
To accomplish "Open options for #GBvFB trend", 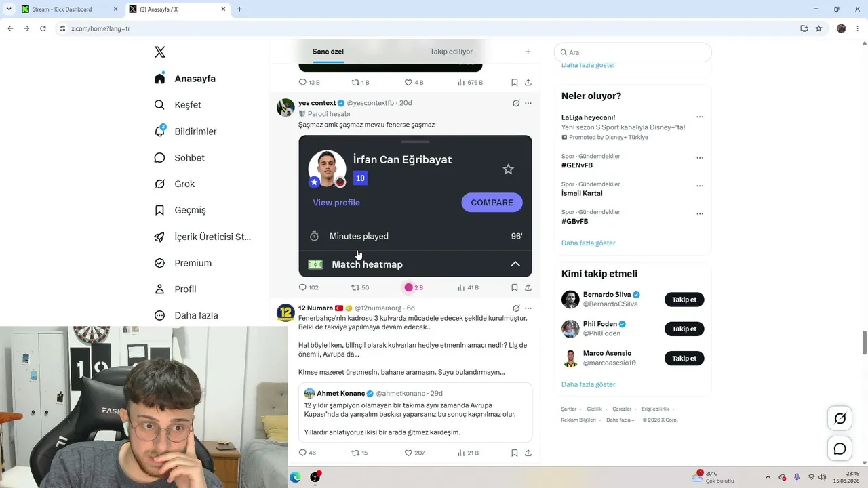I will pos(700,213).
